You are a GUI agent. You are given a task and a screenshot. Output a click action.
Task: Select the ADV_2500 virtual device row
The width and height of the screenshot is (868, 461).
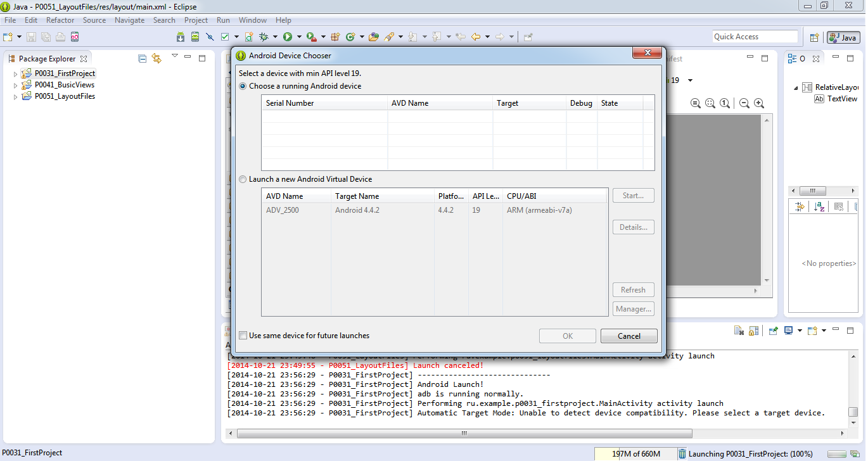(x=434, y=210)
